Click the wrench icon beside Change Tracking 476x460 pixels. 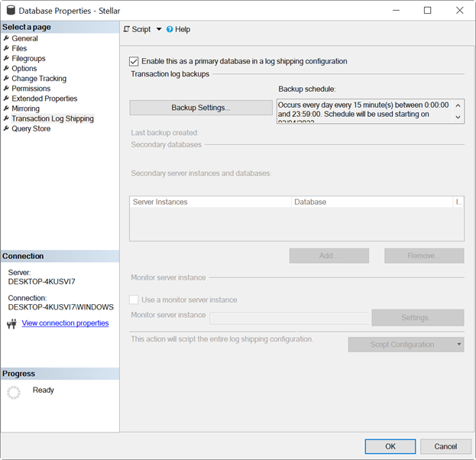tap(6, 79)
